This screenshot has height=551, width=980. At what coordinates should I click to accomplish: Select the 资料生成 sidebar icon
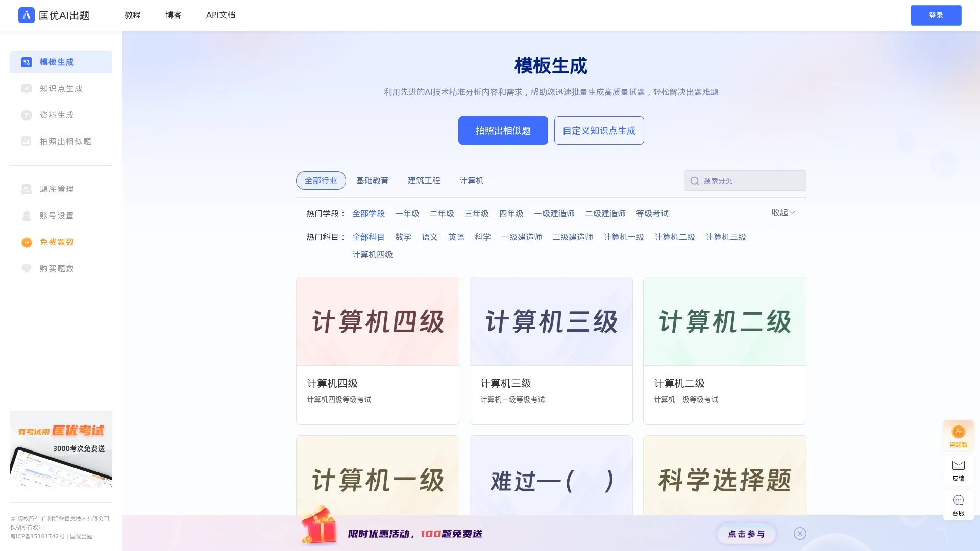pyautogui.click(x=27, y=115)
